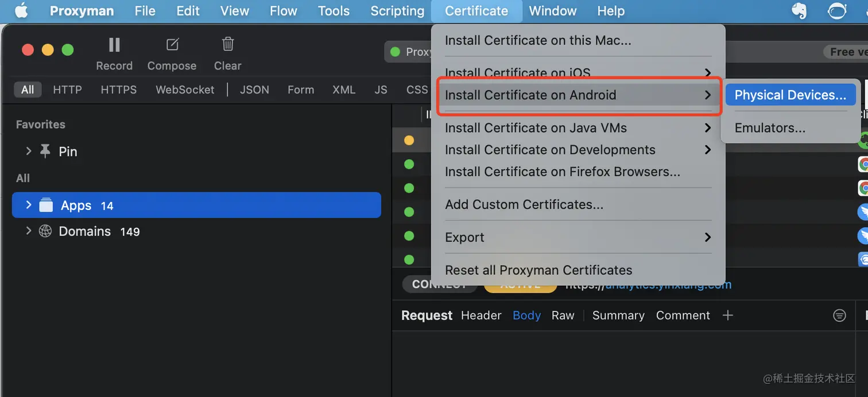Open Install Certificate on Android submenu
The width and height of the screenshot is (868, 397).
tap(578, 95)
